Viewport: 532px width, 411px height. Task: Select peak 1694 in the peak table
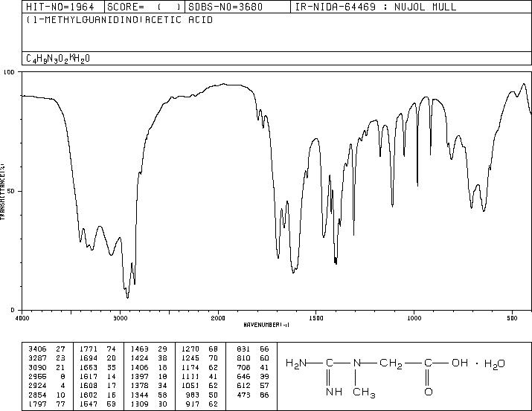[89, 358]
